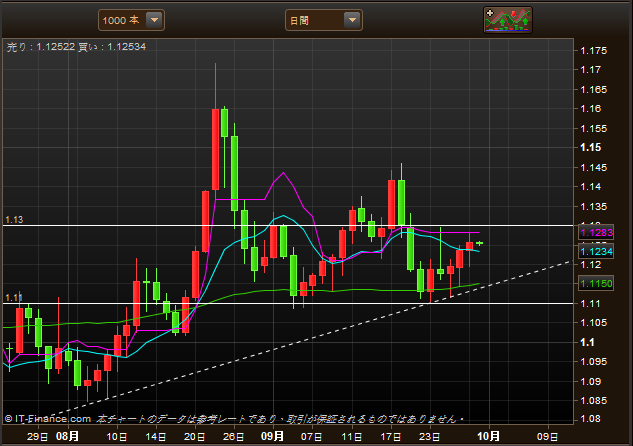Click the 09月 date axis label

[272, 436]
